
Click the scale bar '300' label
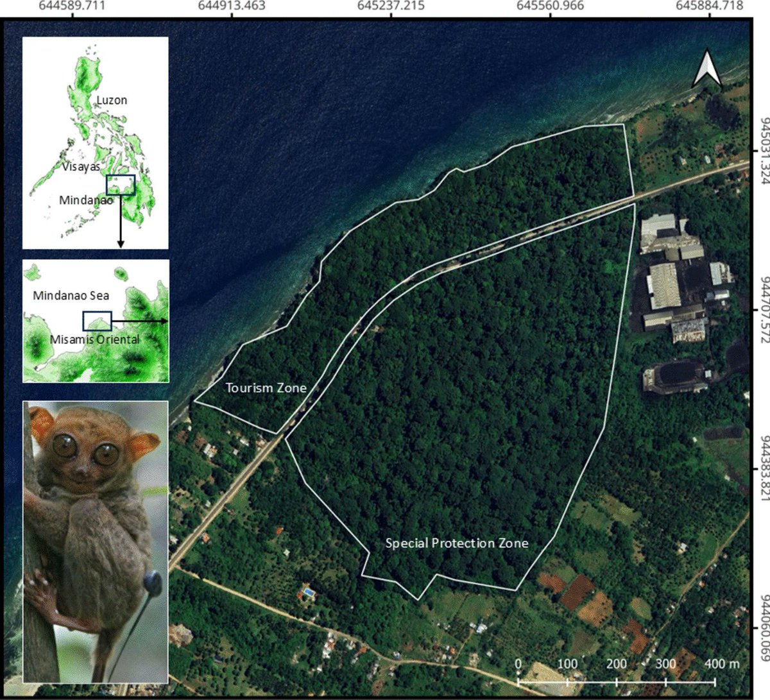pyautogui.click(x=666, y=663)
